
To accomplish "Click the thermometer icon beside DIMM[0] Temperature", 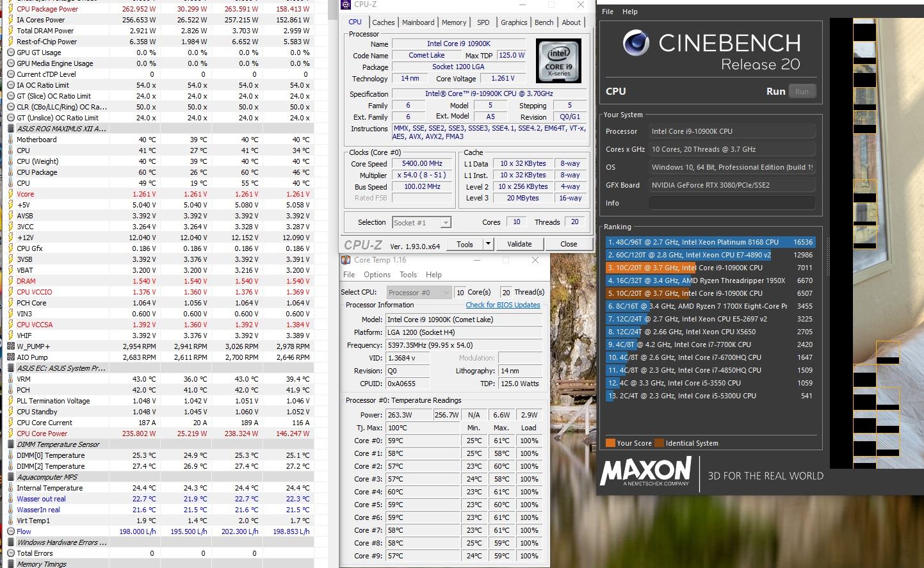I will pyautogui.click(x=10, y=455).
